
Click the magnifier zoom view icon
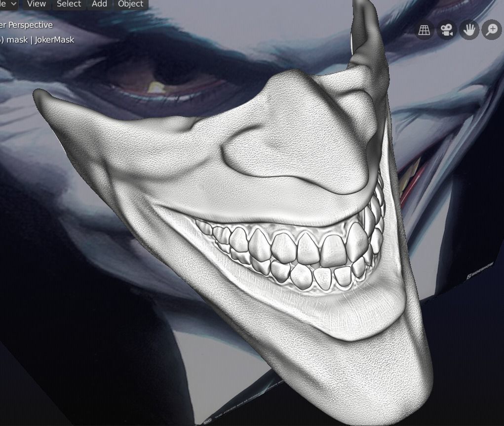(492, 30)
